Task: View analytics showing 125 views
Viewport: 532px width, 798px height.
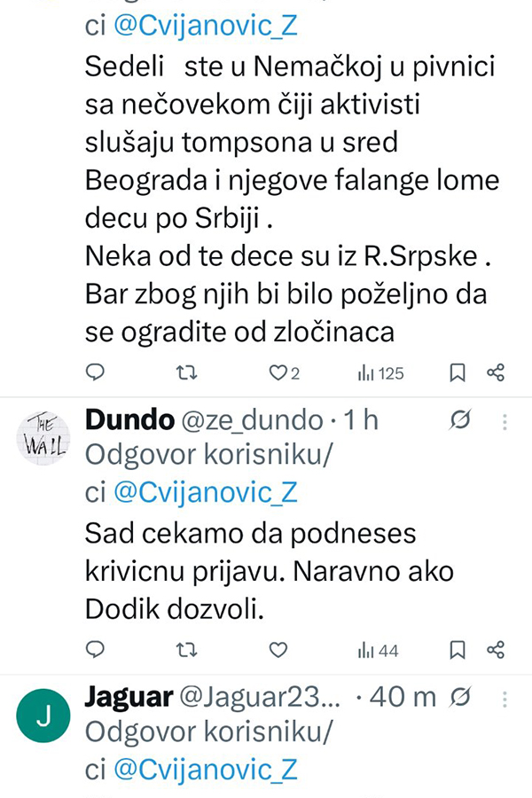Action: click(x=380, y=373)
